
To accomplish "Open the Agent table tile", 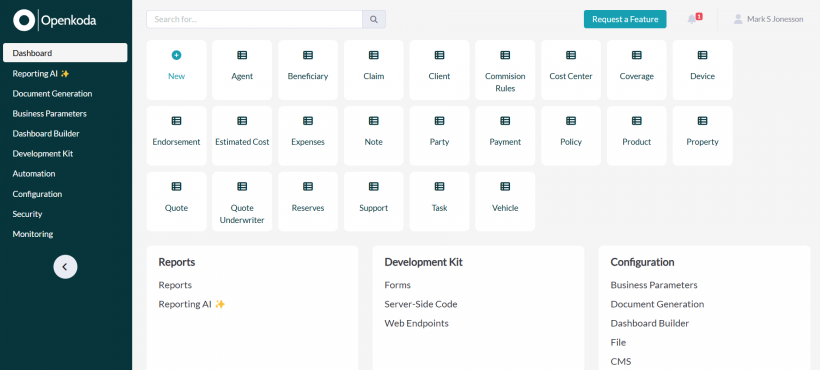I will 242,70.
